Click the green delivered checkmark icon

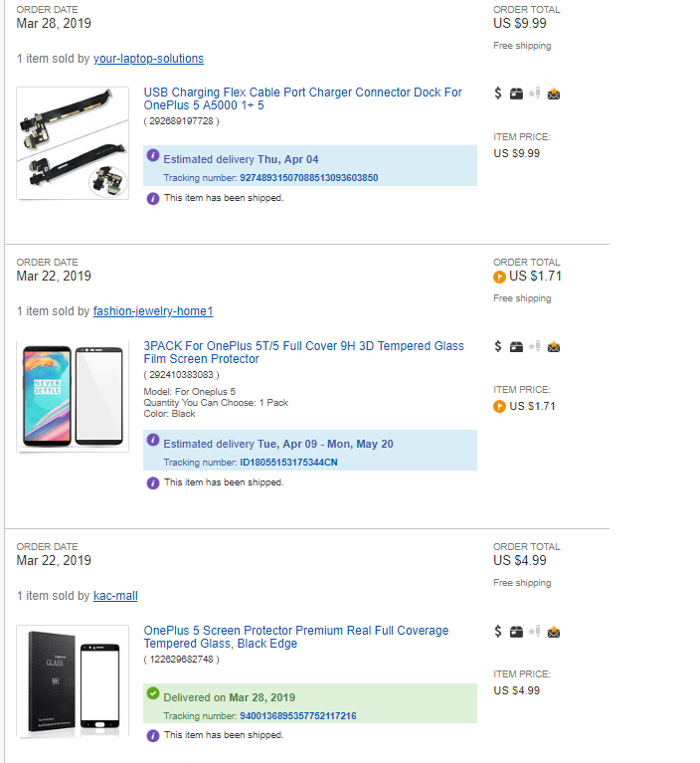tap(153, 693)
